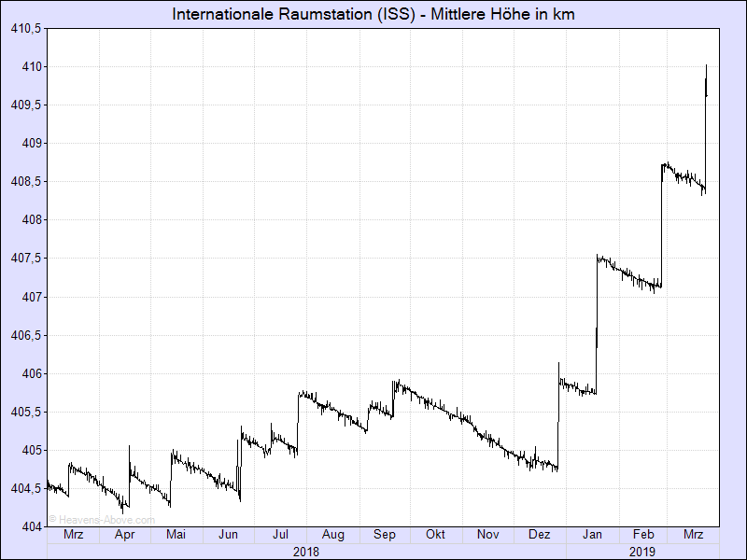Open the Heavens-Above.com watermark link
This screenshot has width=747, height=560.
pyautogui.click(x=102, y=520)
